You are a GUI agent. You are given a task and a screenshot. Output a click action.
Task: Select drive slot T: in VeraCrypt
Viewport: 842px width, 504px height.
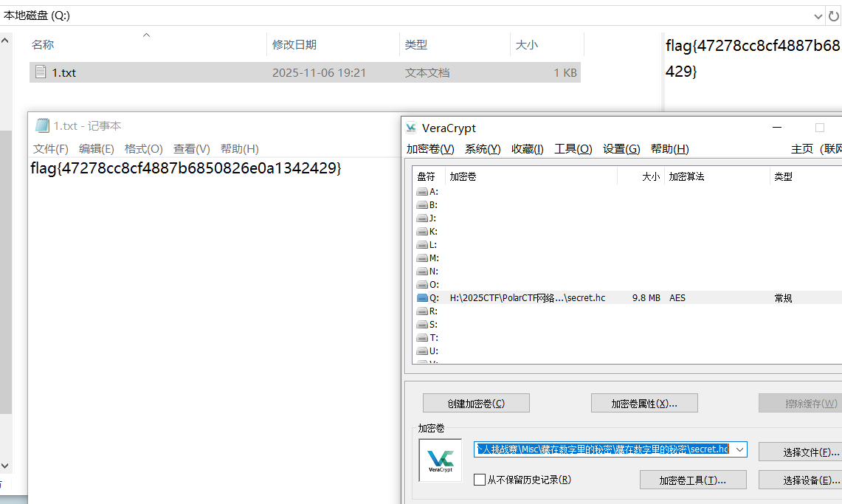click(428, 338)
